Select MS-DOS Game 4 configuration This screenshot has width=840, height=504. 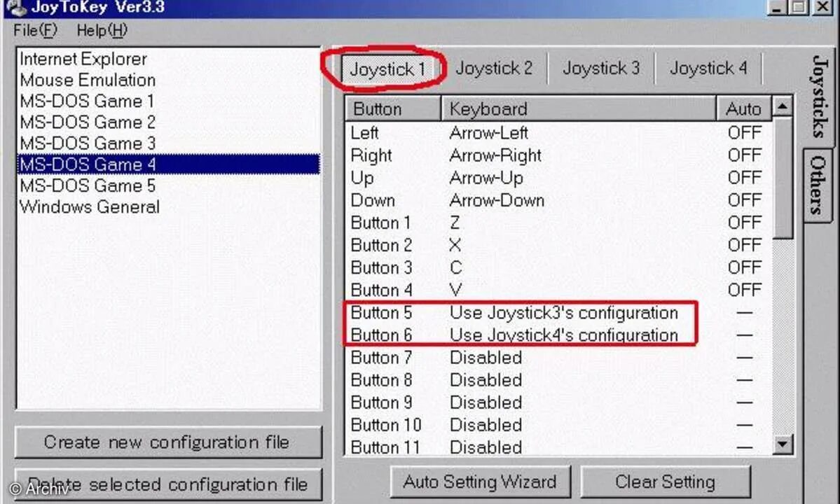(169, 164)
